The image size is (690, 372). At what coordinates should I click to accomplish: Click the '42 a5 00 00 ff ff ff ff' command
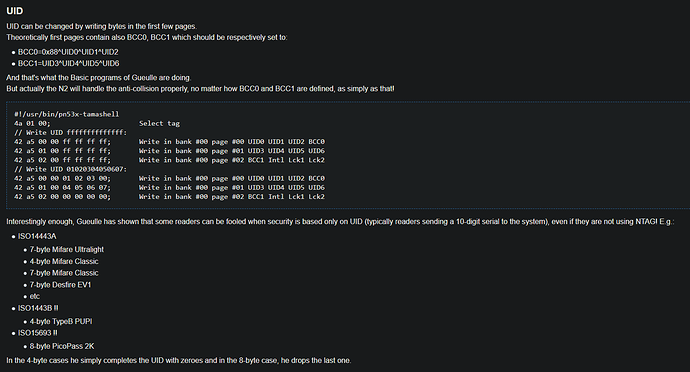tap(62, 142)
